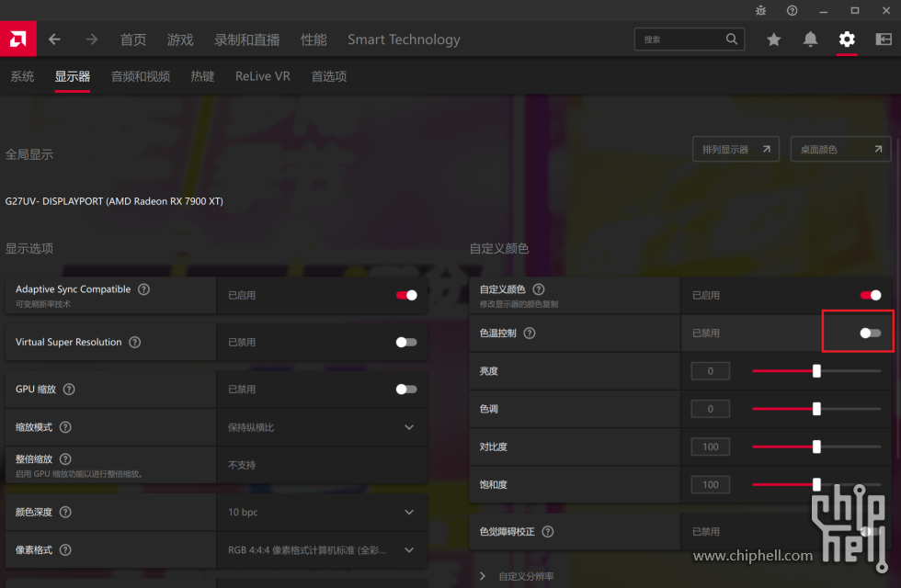Click the AMD logo home icon
Image resolution: width=901 pixels, height=588 pixels.
[17, 39]
